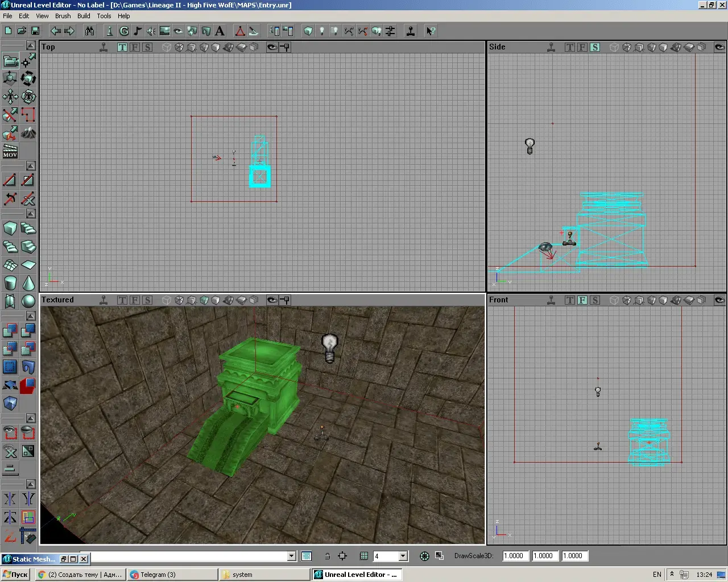Select the Cylinder brush builder
This screenshot has height=582, width=728.
point(10,283)
